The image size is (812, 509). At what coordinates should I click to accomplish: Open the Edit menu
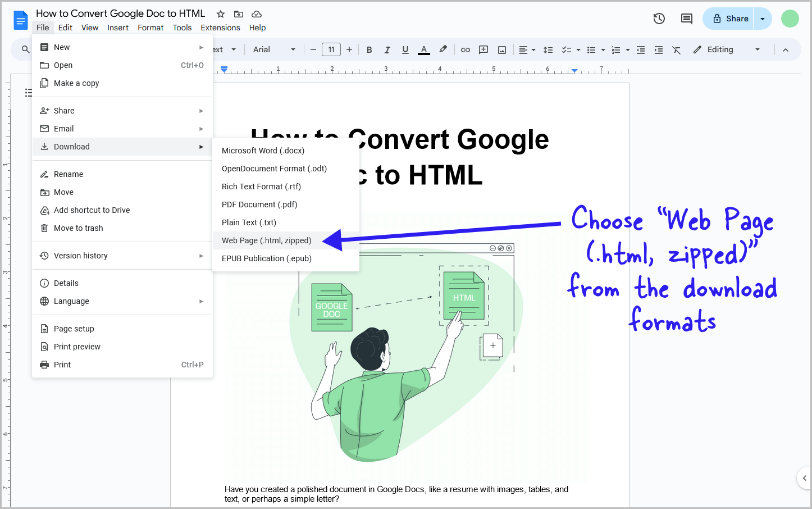coord(65,28)
